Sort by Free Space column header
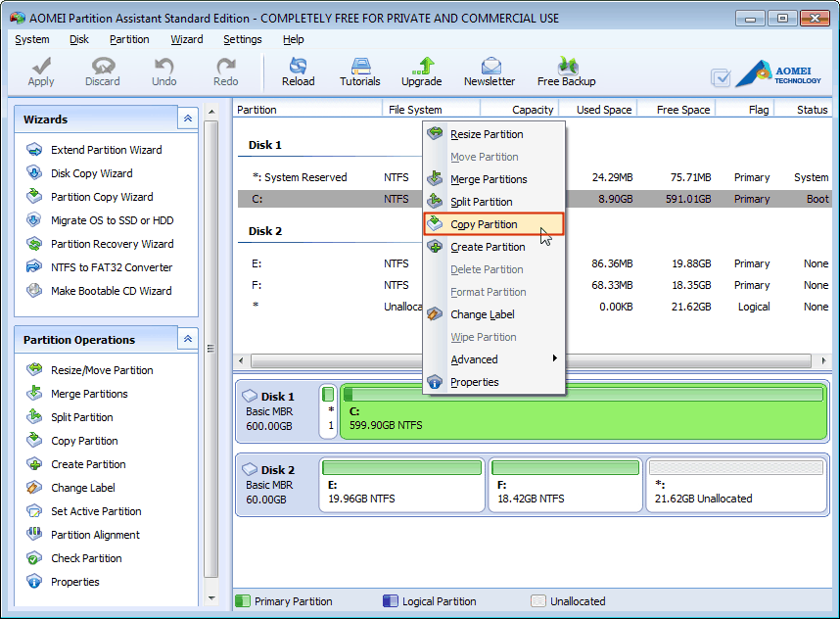This screenshot has width=840, height=619. pos(677,110)
